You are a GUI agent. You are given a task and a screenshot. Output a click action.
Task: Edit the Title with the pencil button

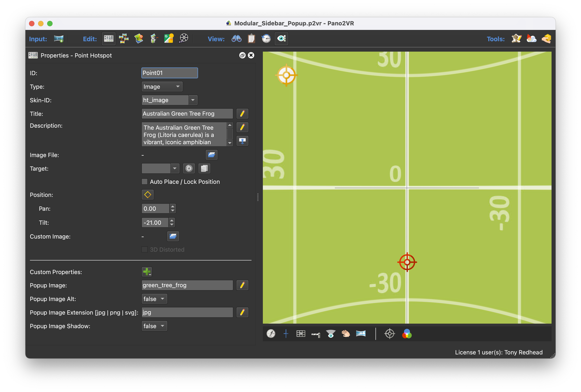click(x=242, y=113)
